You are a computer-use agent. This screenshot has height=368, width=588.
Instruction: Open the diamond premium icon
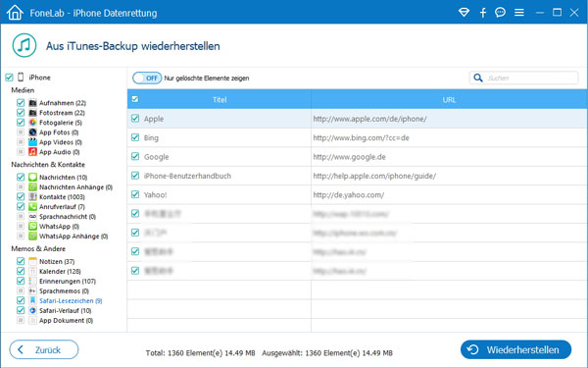tap(464, 13)
